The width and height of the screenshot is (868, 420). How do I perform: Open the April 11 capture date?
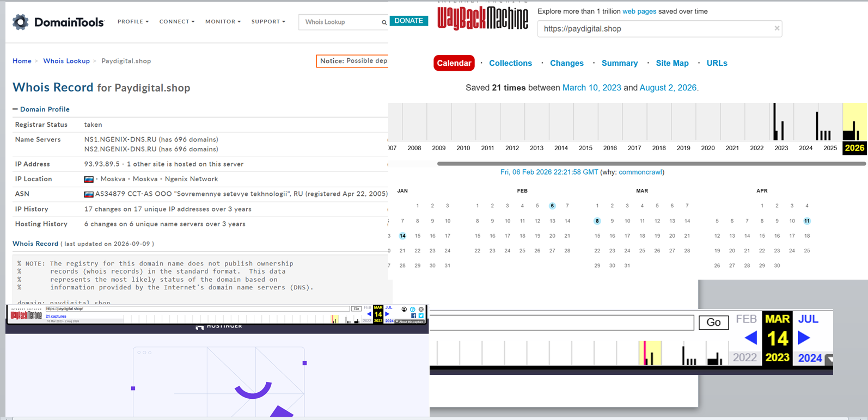tap(807, 221)
